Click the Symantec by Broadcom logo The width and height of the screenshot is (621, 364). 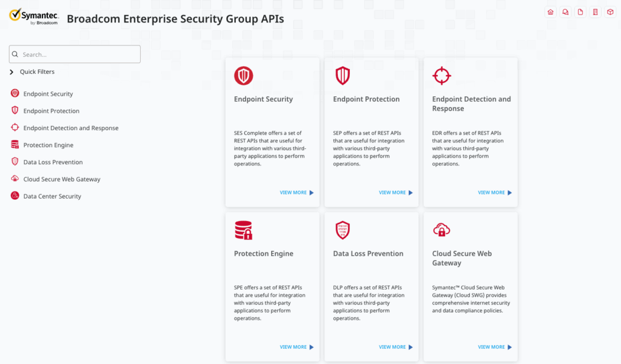(x=34, y=17)
